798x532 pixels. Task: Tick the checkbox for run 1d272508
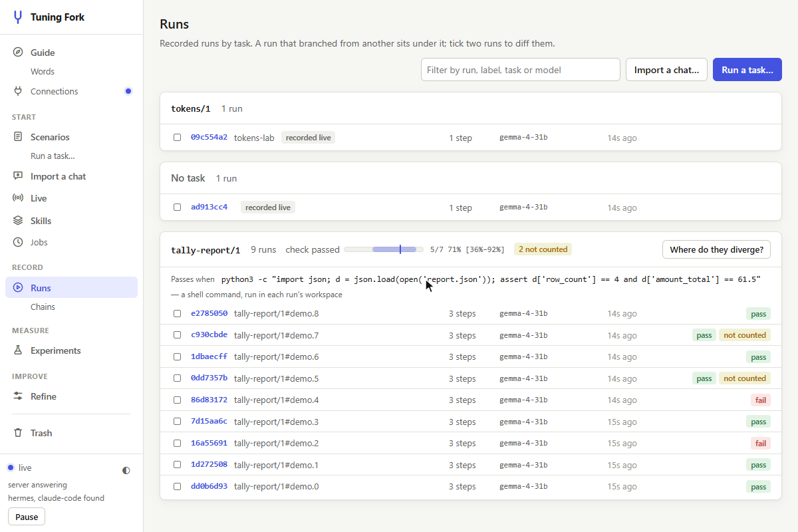tap(178, 465)
